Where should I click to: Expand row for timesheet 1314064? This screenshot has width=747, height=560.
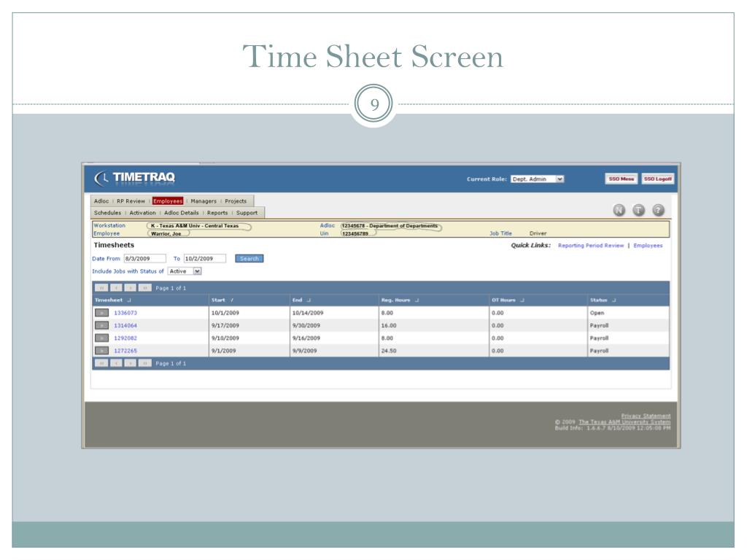[x=101, y=325]
